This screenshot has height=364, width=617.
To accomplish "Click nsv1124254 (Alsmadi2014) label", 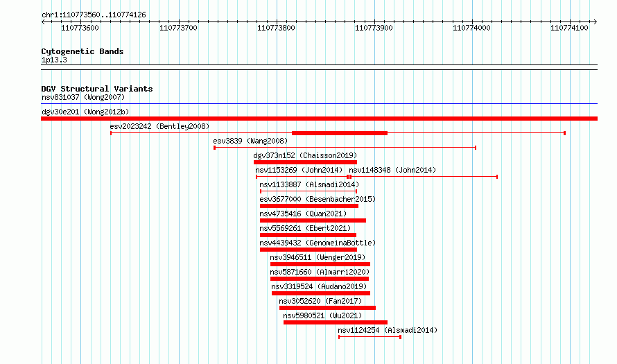I will tap(388, 330).
